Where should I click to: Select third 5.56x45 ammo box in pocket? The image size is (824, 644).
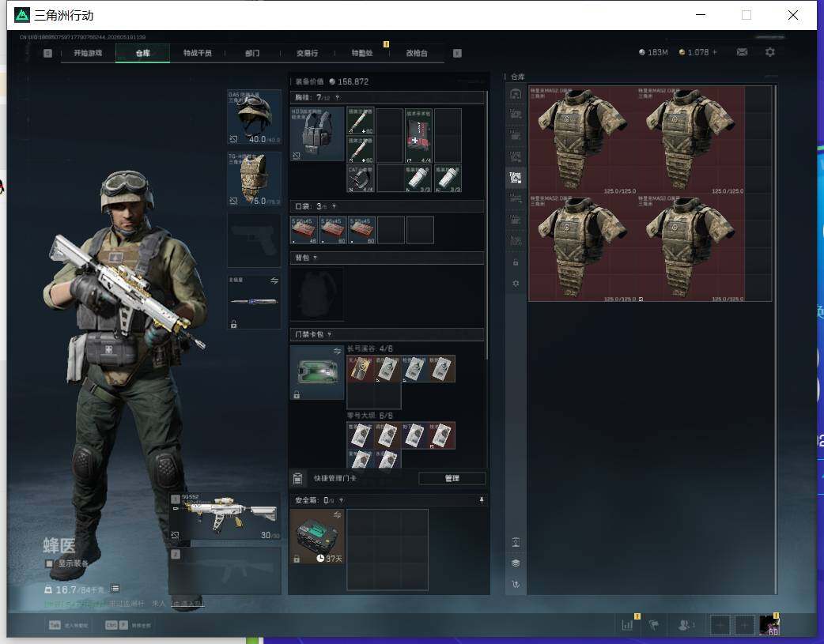pos(361,231)
